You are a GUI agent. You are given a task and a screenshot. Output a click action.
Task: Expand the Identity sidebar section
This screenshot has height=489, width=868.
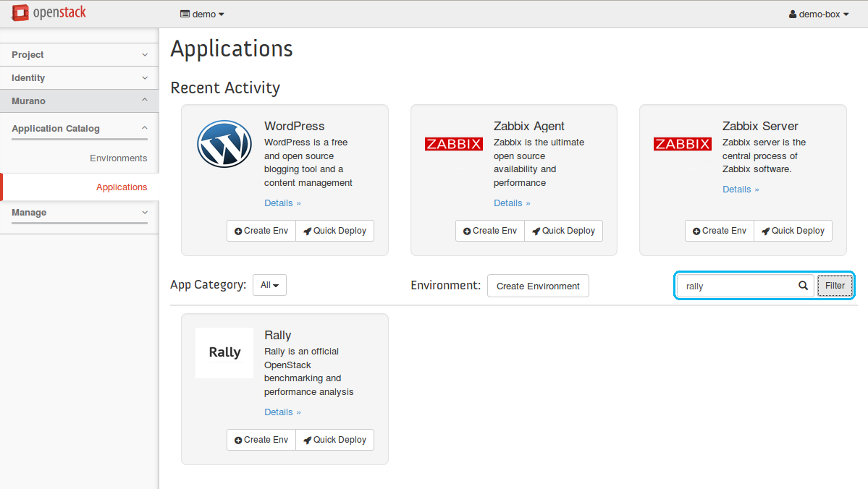click(79, 78)
